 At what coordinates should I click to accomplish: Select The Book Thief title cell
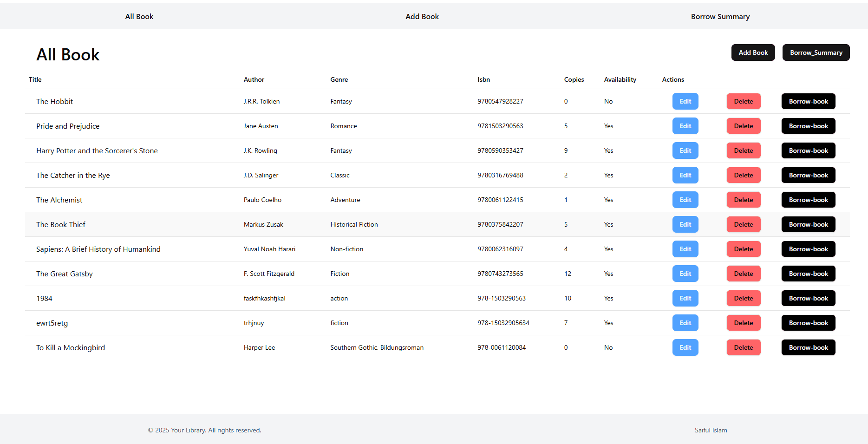[x=61, y=224]
